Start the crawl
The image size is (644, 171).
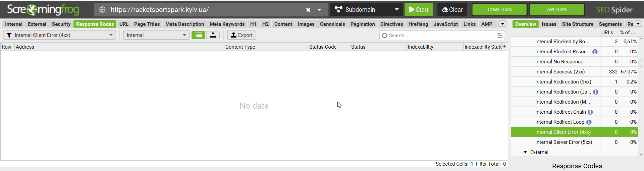click(419, 10)
